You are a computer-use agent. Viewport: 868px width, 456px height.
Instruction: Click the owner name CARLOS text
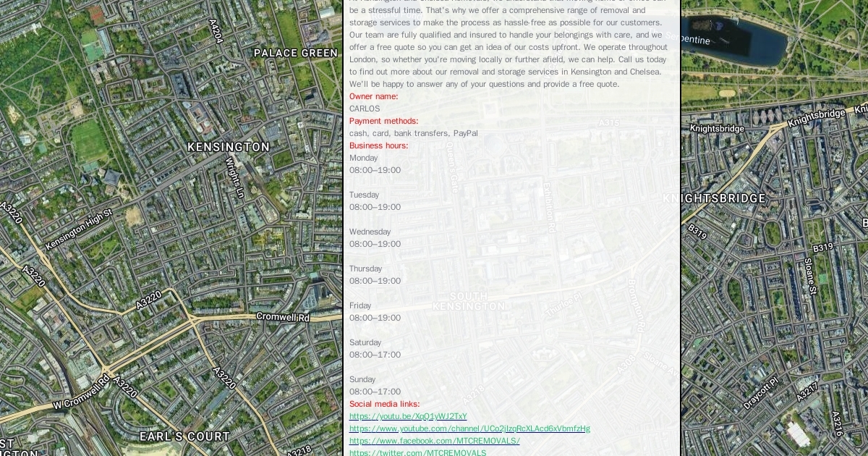[365, 109]
